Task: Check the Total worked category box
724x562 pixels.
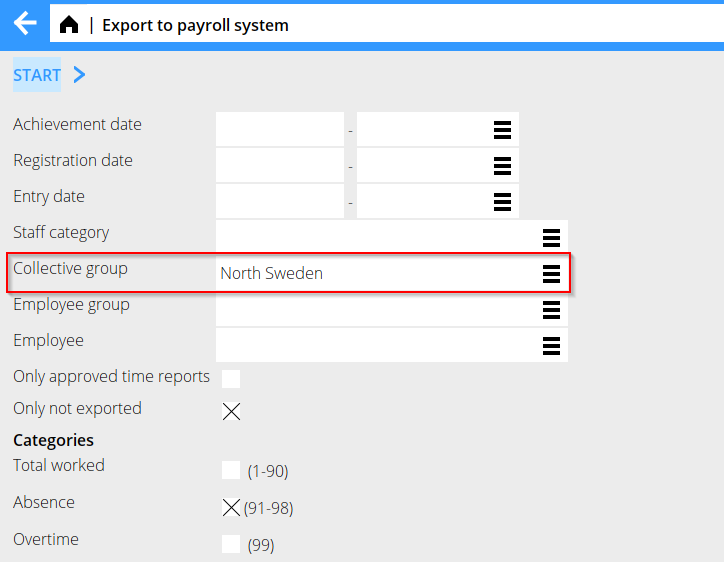Action: tap(231, 471)
